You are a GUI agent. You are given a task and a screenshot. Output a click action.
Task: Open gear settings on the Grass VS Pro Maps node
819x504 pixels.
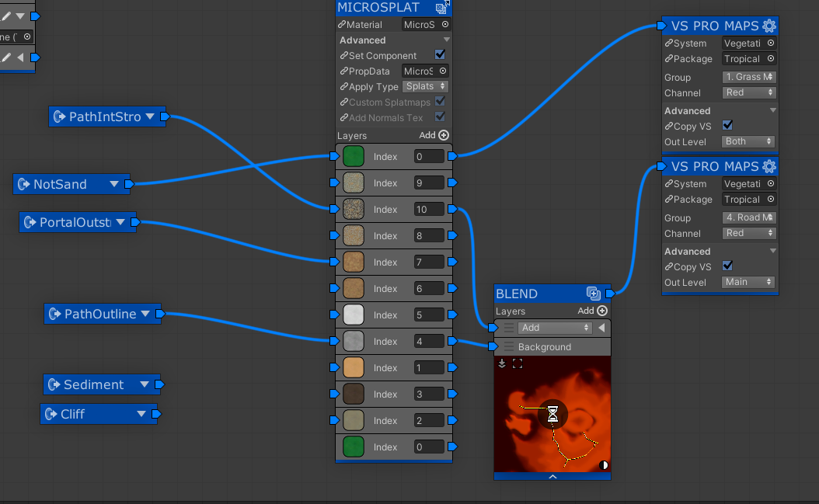coord(768,26)
